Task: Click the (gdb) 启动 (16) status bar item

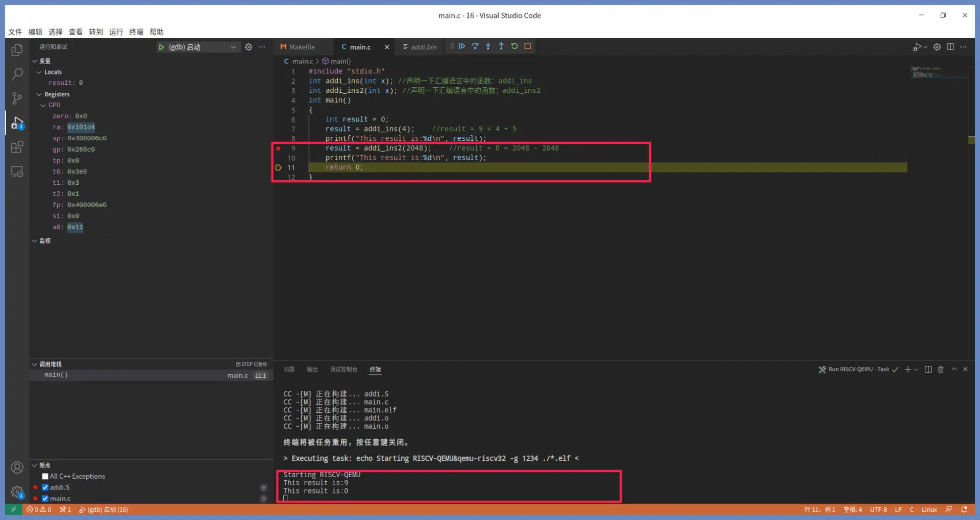Action: pyautogui.click(x=104, y=509)
